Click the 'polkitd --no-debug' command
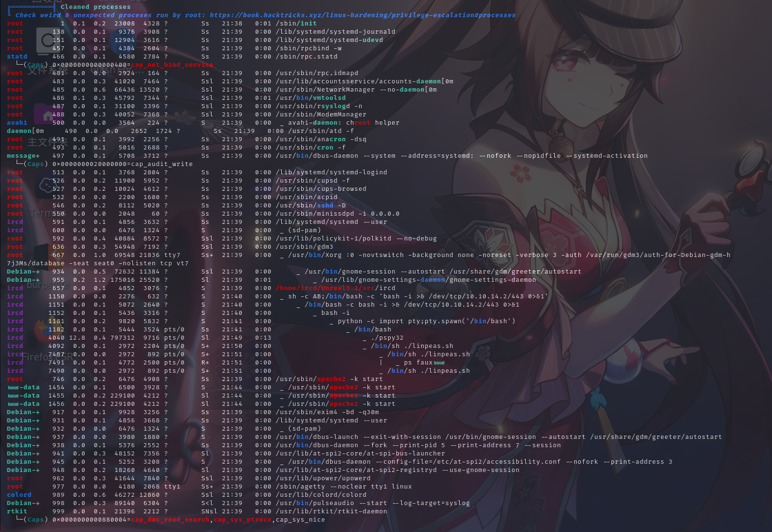This screenshot has height=532, width=772. (x=356, y=238)
